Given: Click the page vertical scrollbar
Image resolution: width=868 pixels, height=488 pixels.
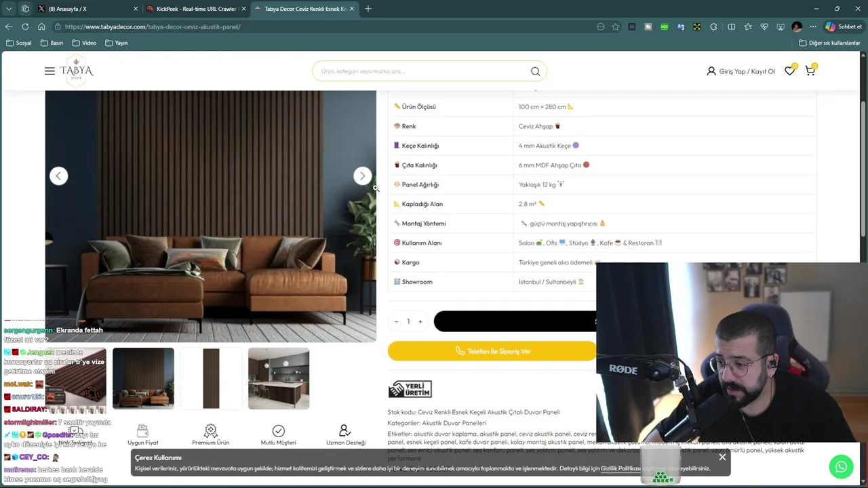Looking at the screenshot, I should pyautogui.click(x=863, y=169).
